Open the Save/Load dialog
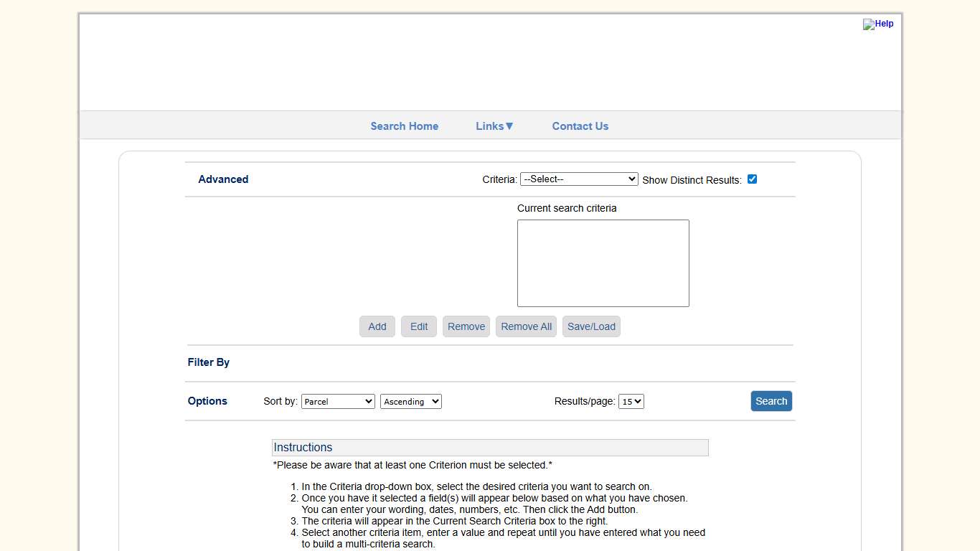This screenshot has width=980, height=551. coord(591,326)
